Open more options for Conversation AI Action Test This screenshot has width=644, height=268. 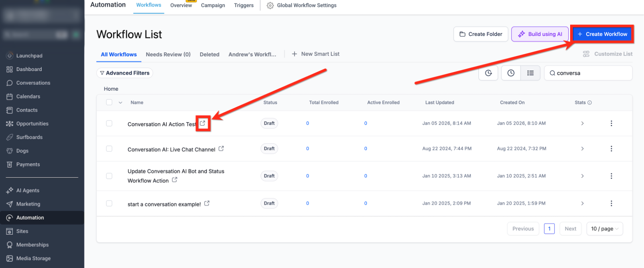click(x=611, y=123)
